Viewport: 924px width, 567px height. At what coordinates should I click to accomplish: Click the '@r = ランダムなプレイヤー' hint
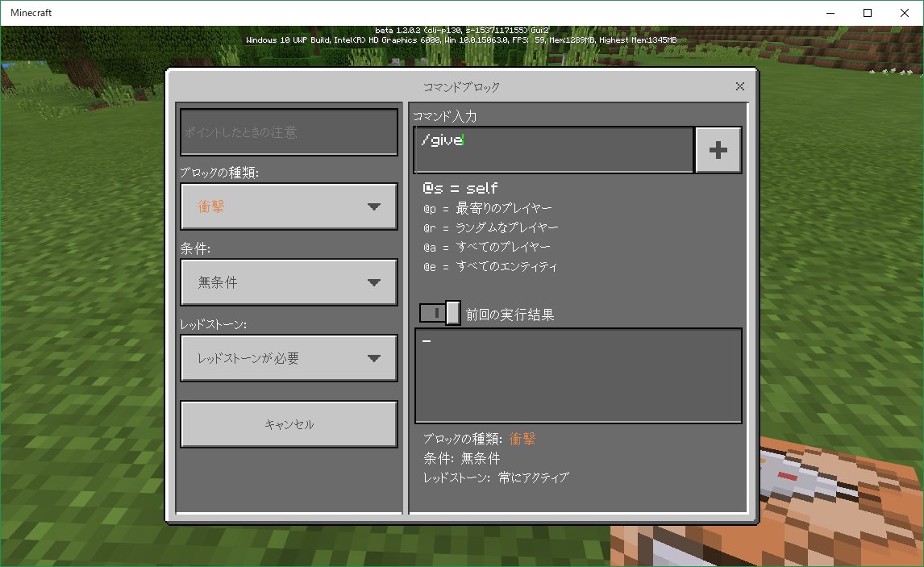tap(490, 227)
